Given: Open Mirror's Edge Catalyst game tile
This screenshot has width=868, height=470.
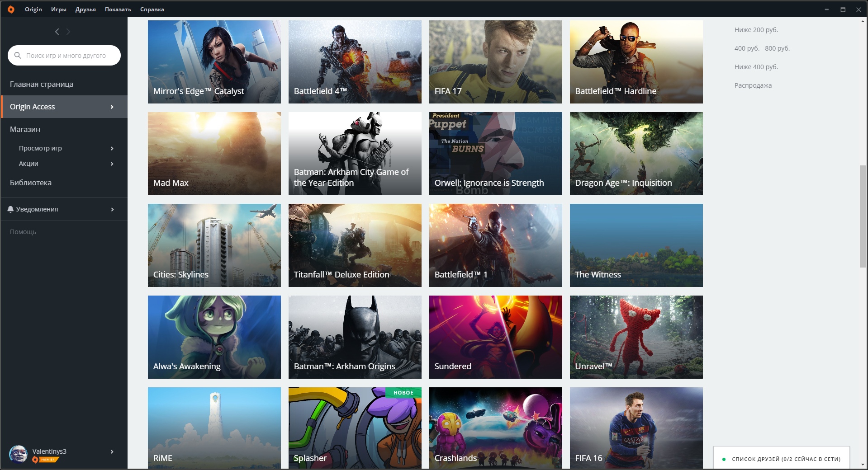Looking at the screenshot, I should tap(214, 62).
